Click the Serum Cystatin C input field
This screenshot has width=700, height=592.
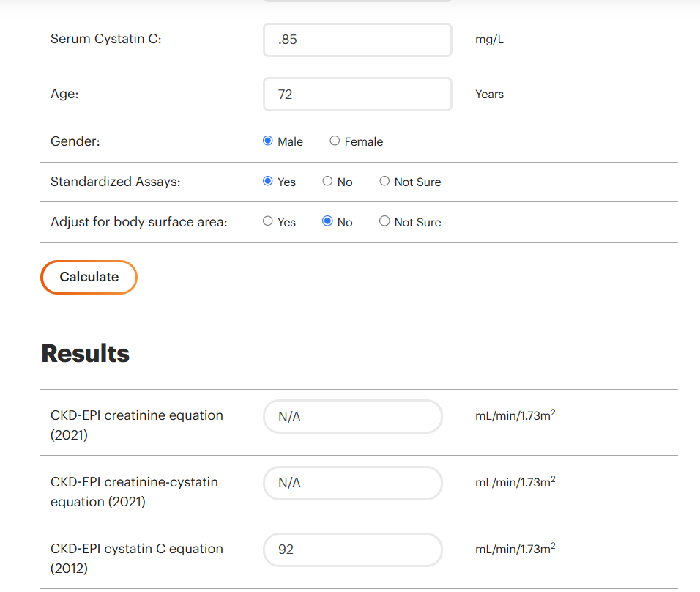[357, 40]
